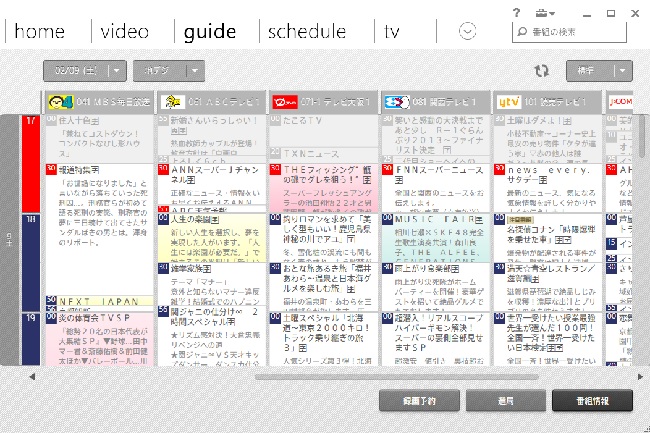650x433 pixels.
Task: Click the vertical scrollbar of the guide
Action: tap(642, 137)
